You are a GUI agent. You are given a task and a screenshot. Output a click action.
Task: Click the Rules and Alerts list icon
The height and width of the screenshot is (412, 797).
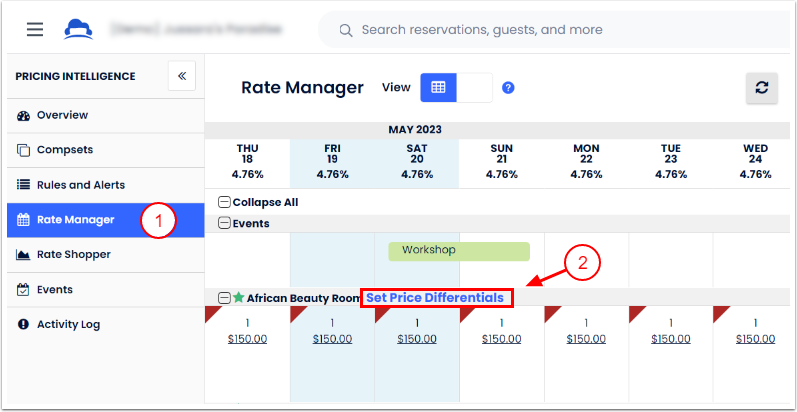pyautogui.click(x=23, y=185)
